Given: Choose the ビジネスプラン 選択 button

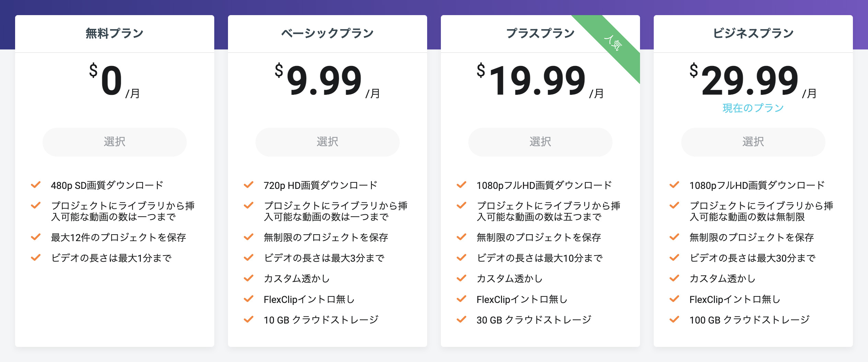Looking at the screenshot, I should 753,142.
